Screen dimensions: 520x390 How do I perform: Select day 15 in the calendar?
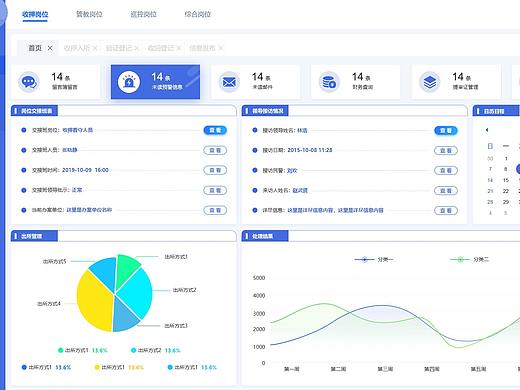pos(506,180)
